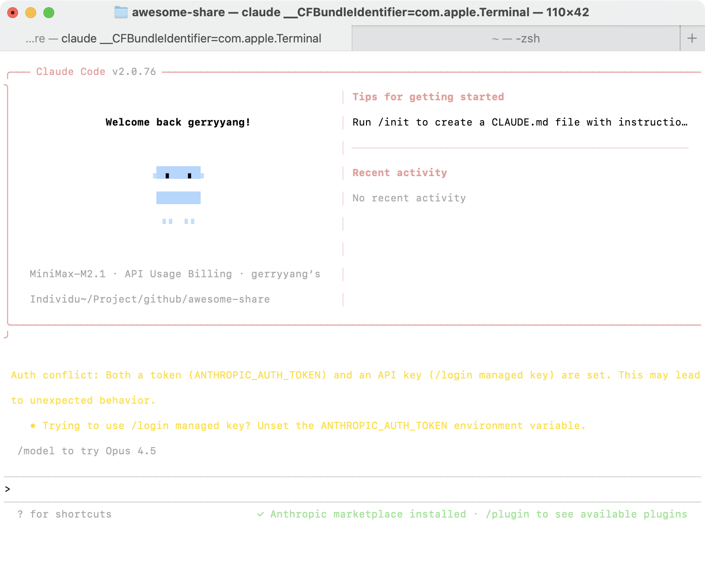Switch to the ~ — -zsh tab

516,38
